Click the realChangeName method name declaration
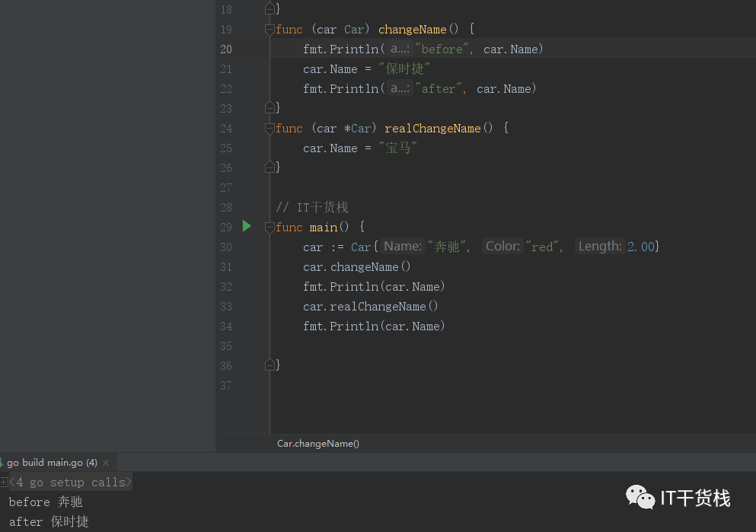 click(x=432, y=128)
